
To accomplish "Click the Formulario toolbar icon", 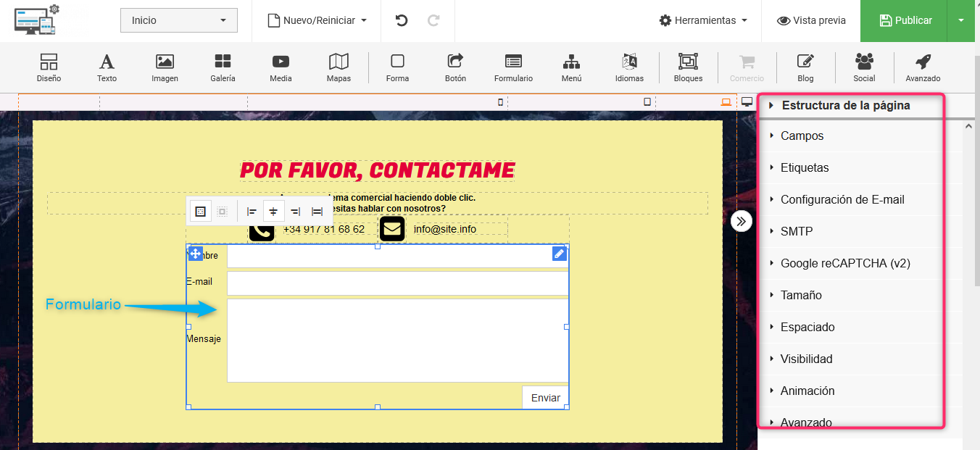I will click(513, 67).
